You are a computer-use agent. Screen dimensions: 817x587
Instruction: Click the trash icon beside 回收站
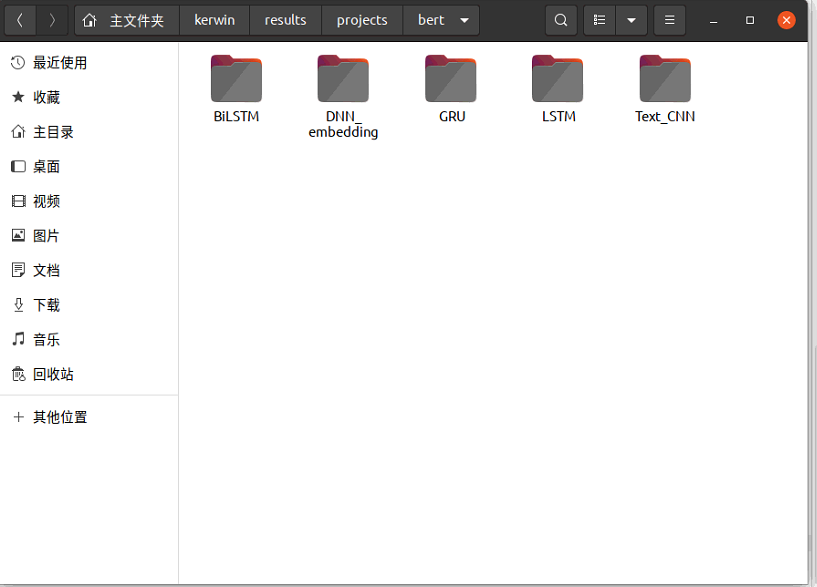18,374
